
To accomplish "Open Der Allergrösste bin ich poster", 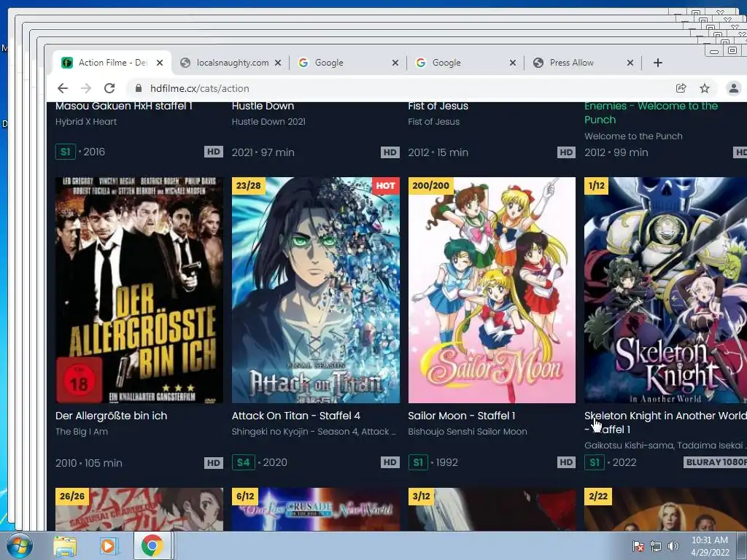I will coord(139,290).
